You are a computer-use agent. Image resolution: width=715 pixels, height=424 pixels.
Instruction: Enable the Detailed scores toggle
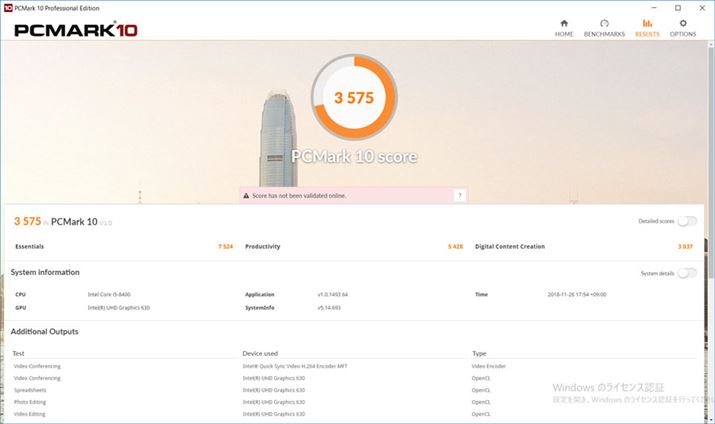coord(686,222)
